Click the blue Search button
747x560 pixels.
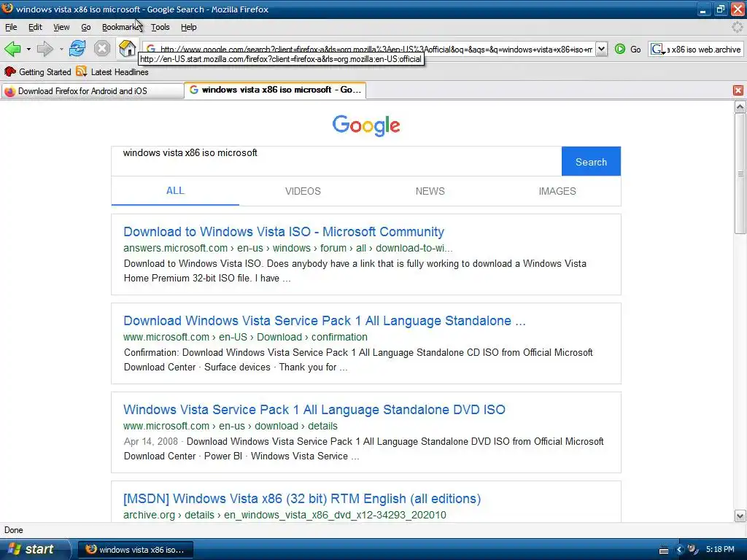point(591,161)
